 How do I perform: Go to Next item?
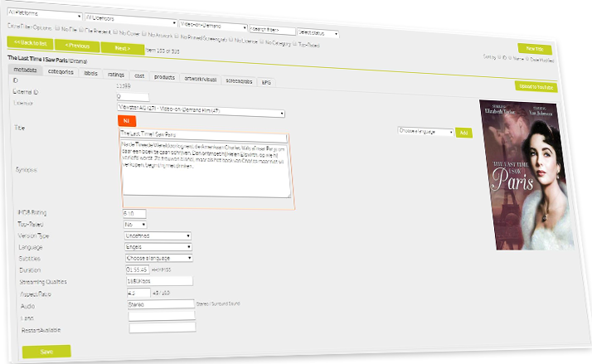122,48
